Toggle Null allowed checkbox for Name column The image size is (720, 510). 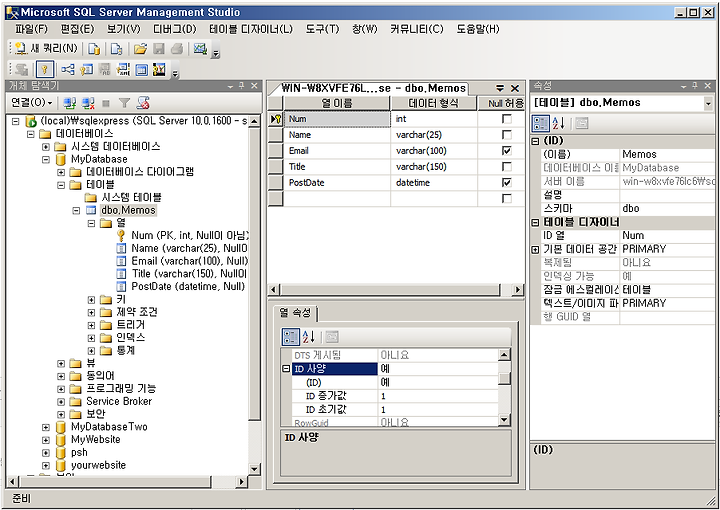506,135
